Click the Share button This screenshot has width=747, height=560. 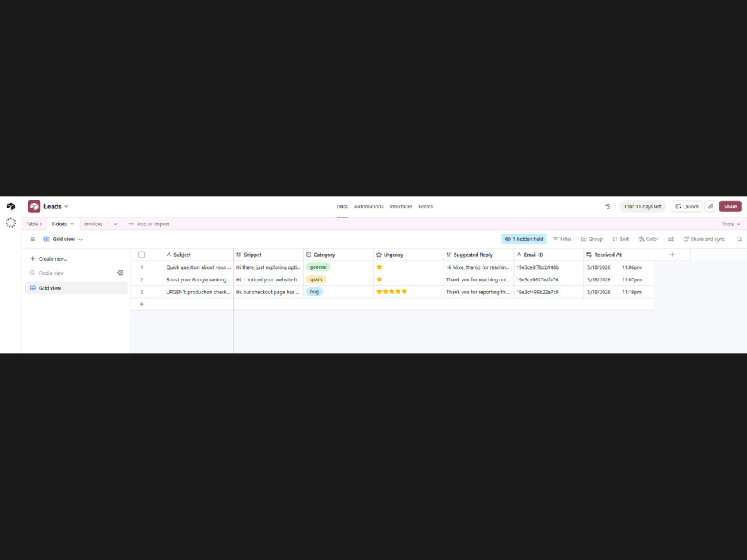(730, 206)
